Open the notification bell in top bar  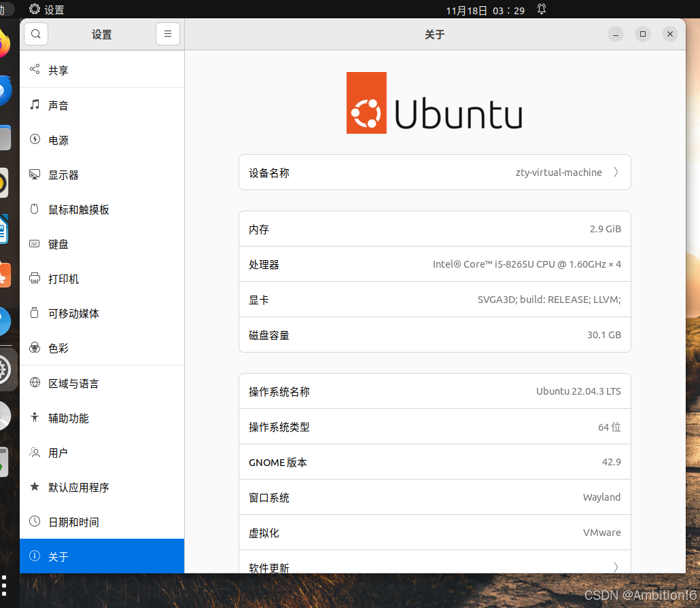pos(542,9)
